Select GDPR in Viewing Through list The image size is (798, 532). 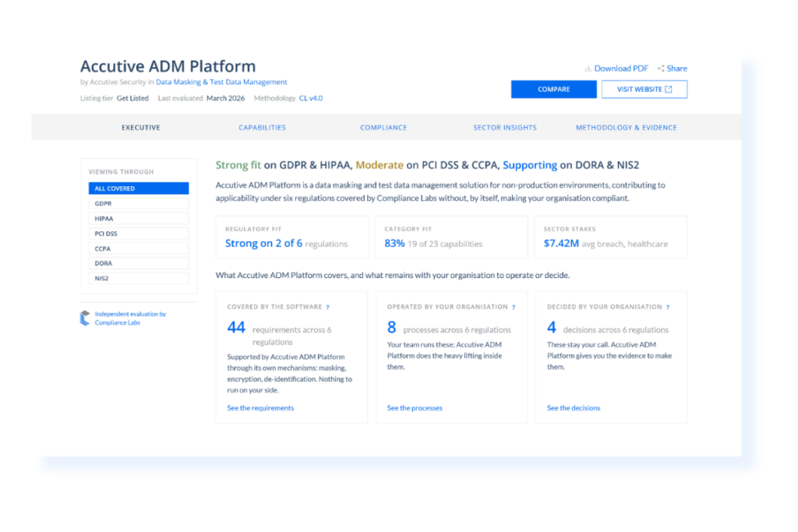[139, 203]
